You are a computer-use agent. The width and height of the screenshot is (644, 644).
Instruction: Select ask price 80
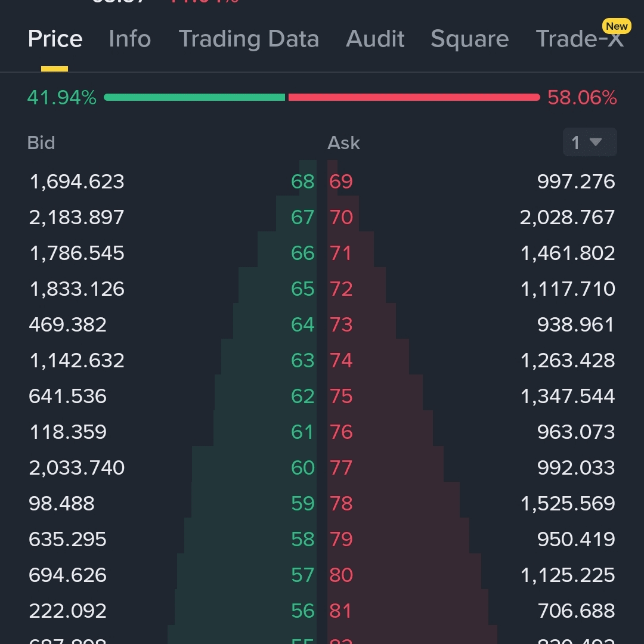click(x=341, y=575)
